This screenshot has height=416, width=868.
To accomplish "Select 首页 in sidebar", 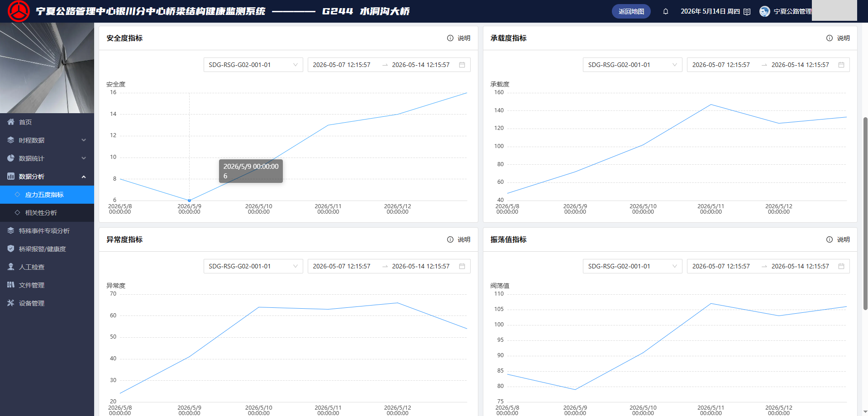I will tap(47, 122).
